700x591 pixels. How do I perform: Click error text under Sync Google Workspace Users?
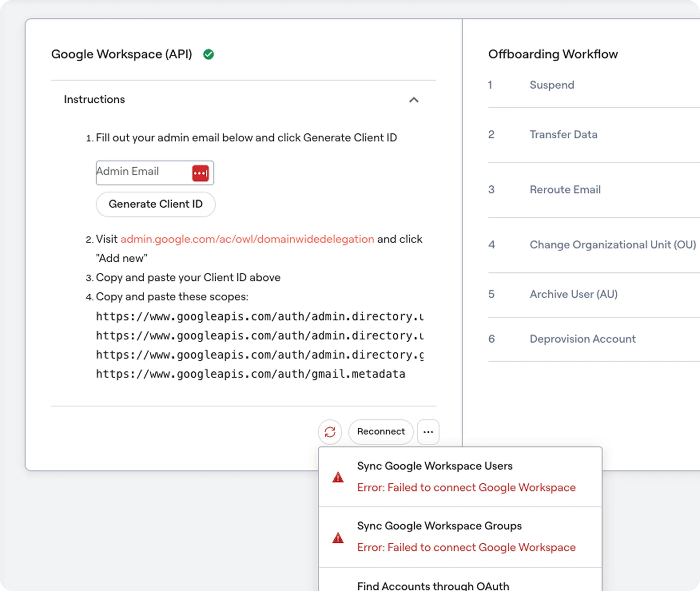click(466, 488)
